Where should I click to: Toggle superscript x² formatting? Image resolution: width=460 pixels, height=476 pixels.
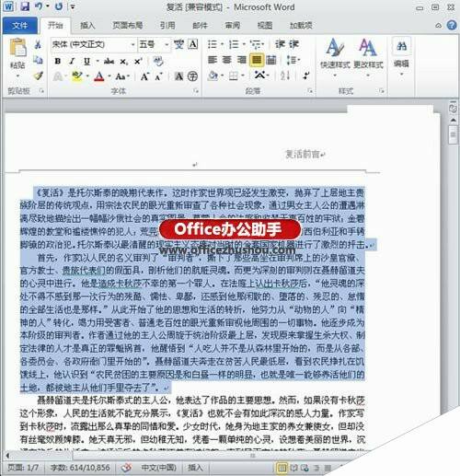click(138, 61)
